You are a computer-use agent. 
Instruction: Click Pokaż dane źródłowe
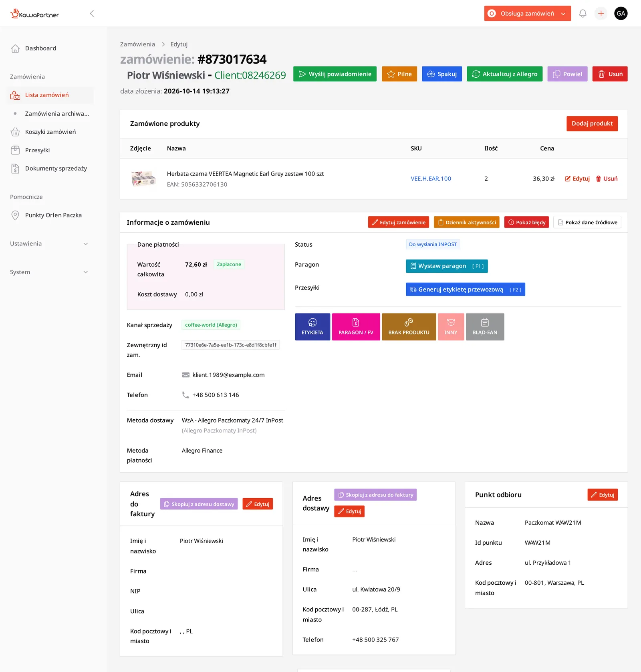click(x=587, y=222)
